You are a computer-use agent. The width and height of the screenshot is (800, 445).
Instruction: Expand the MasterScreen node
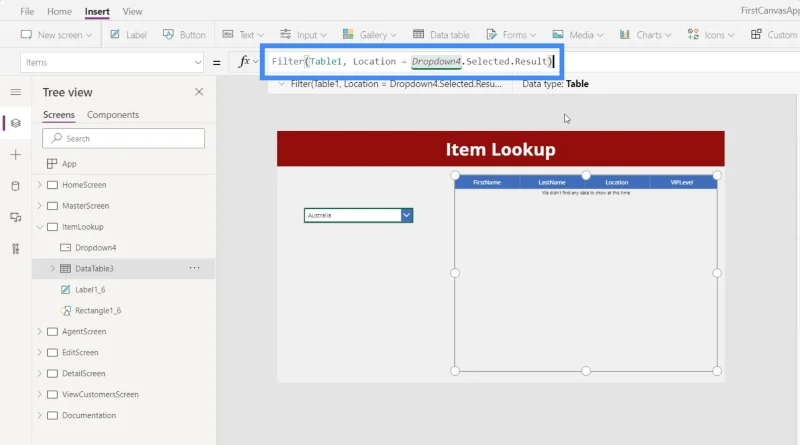pos(40,206)
